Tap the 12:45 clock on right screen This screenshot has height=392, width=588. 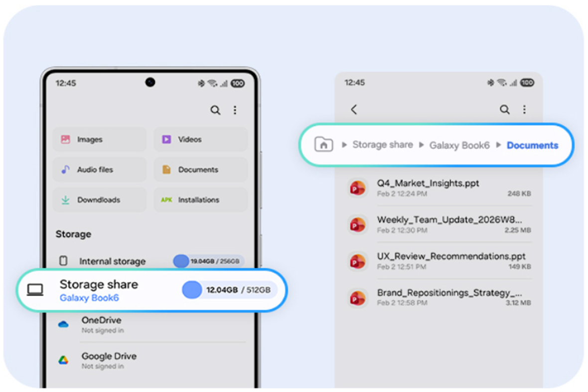[354, 83]
